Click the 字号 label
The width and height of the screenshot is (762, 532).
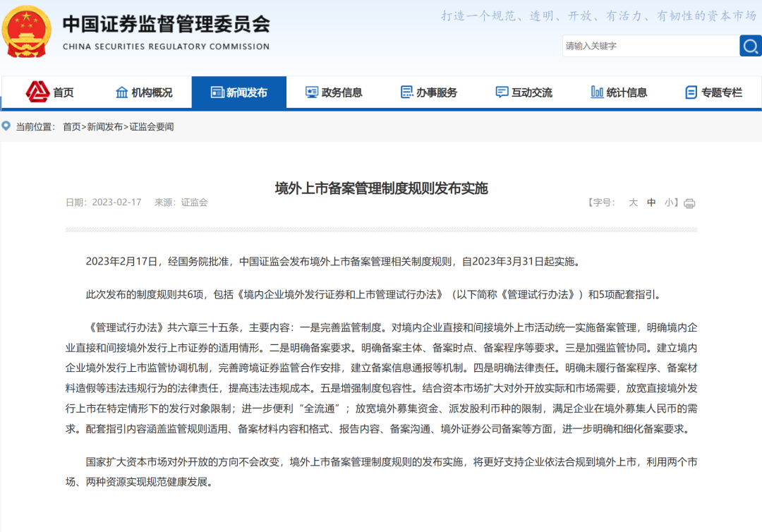(602, 202)
